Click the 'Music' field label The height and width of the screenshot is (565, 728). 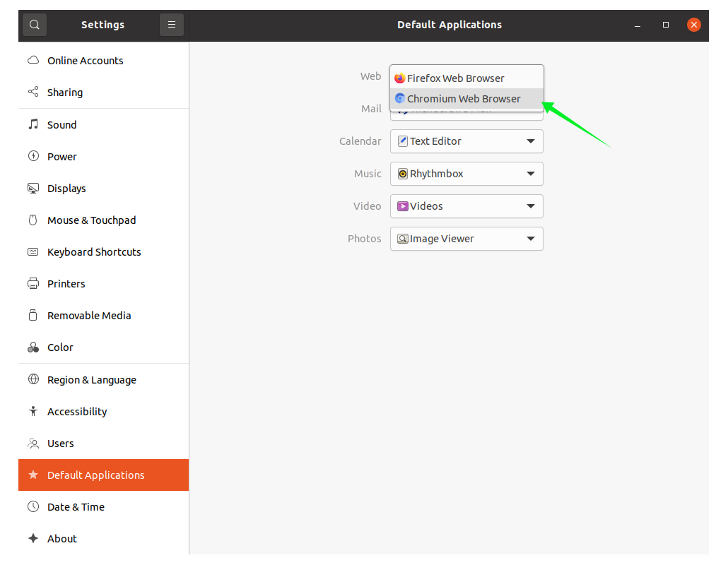point(368,174)
